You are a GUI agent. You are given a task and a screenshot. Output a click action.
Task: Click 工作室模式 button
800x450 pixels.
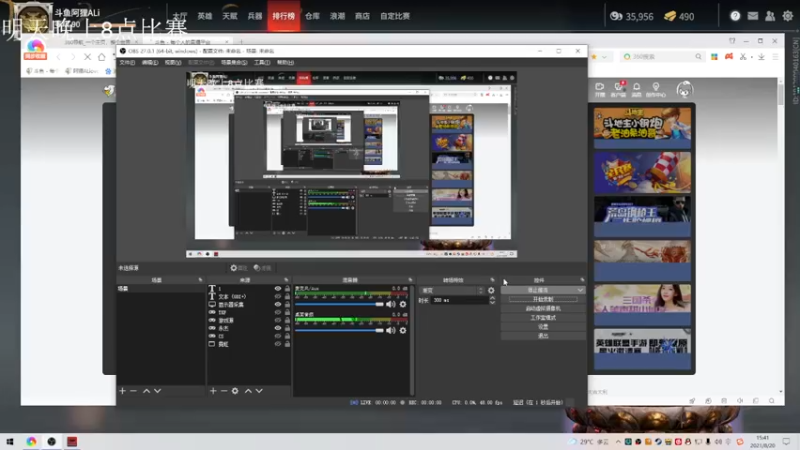pyautogui.click(x=543, y=318)
